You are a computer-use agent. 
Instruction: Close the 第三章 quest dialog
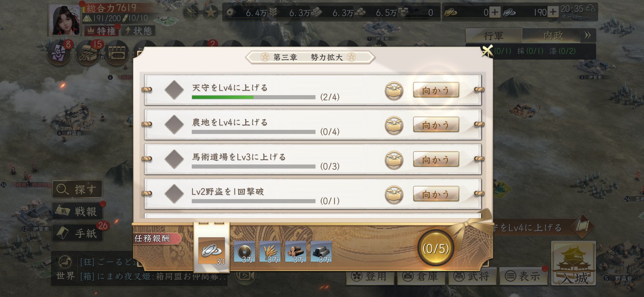point(487,51)
